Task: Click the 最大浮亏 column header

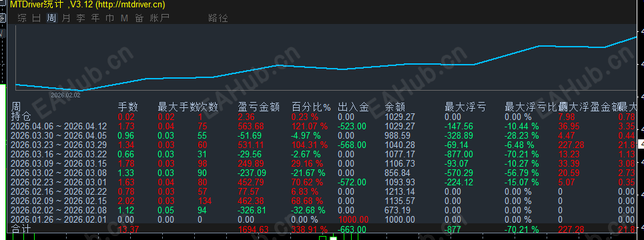Action: pyautogui.click(x=465, y=107)
